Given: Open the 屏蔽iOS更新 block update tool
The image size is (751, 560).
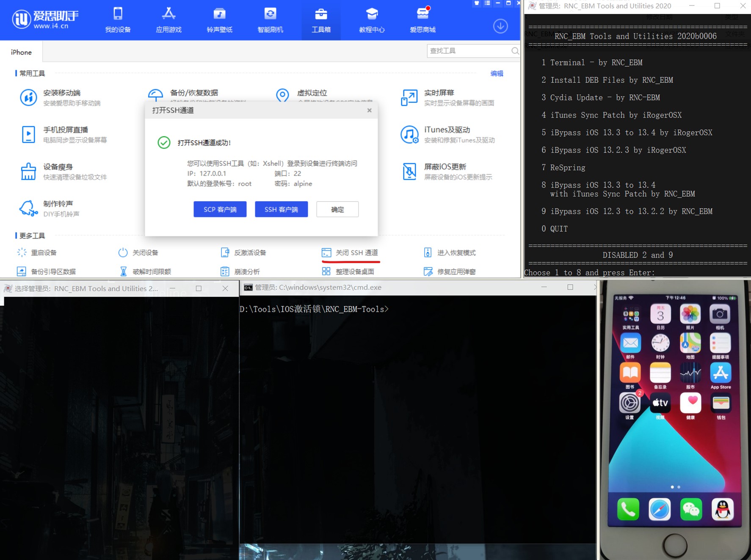Looking at the screenshot, I should [409, 172].
